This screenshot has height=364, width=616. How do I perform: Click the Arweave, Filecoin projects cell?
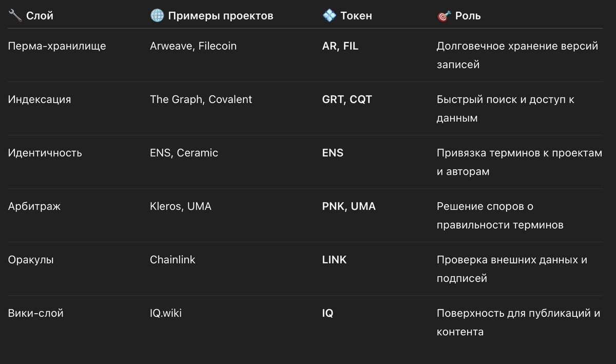tap(193, 46)
